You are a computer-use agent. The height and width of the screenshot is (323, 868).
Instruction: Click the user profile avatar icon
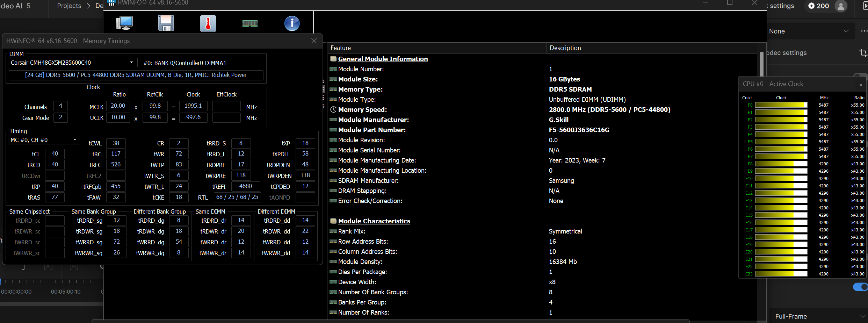(x=841, y=6)
